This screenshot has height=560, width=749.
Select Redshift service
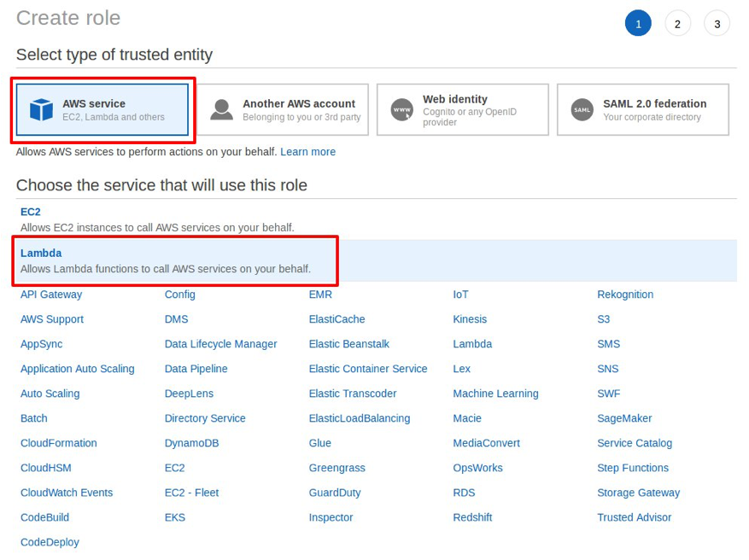472,517
